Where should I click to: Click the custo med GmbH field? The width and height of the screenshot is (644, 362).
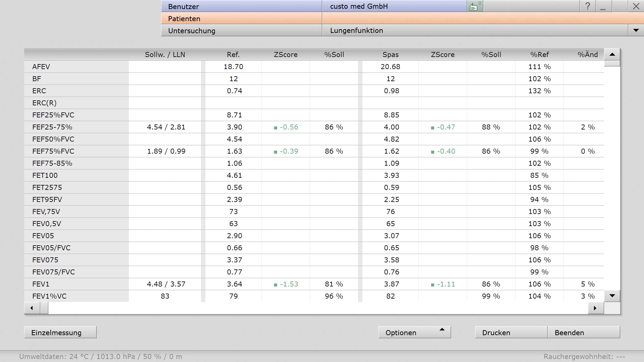[x=394, y=6]
